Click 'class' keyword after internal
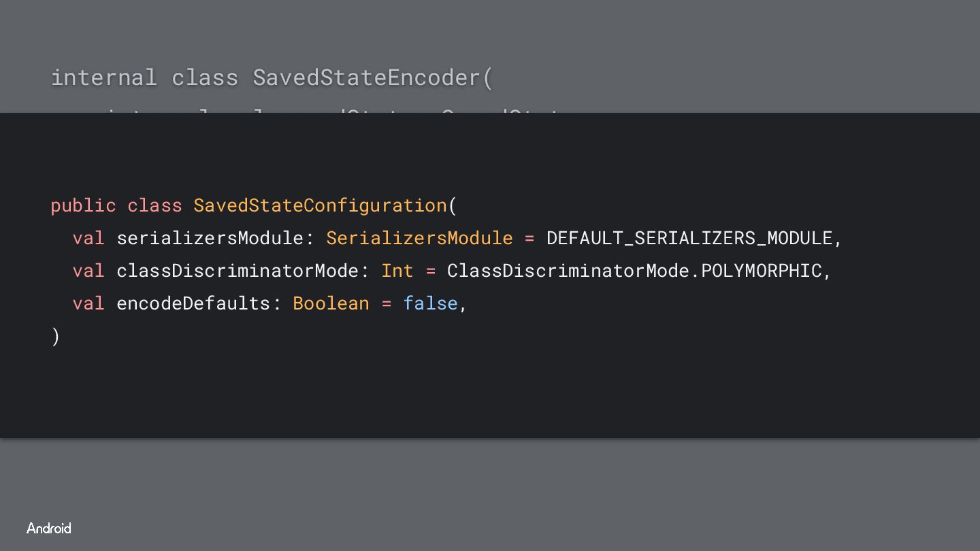 coord(204,78)
